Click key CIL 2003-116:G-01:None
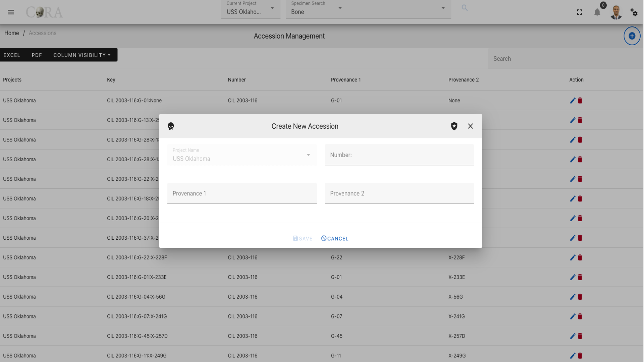644x362 pixels. (134, 101)
